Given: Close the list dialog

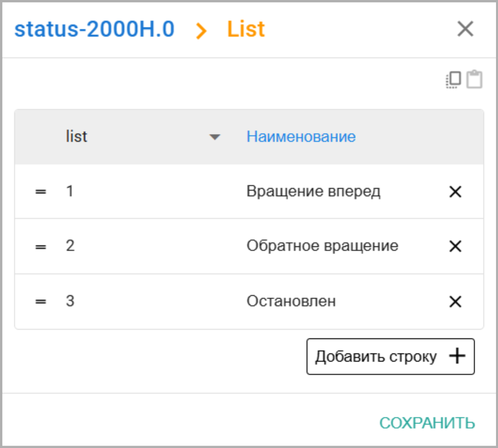Looking at the screenshot, I should tap(465, 29).
